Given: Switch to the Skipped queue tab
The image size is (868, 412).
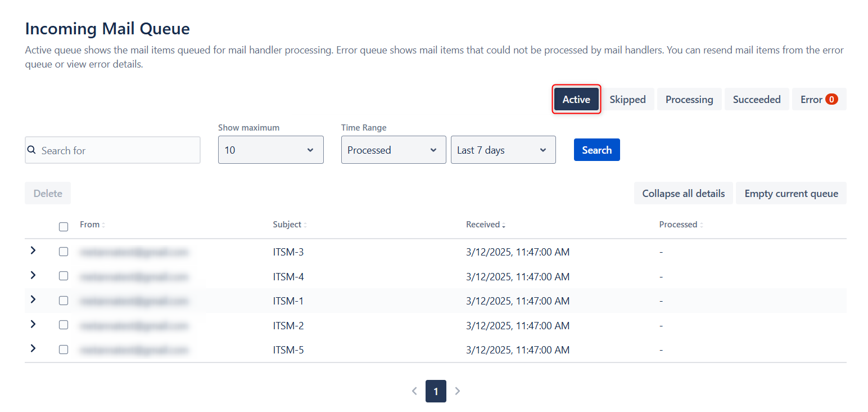Looking at the screenshot, I should click(x=627, y=100).
